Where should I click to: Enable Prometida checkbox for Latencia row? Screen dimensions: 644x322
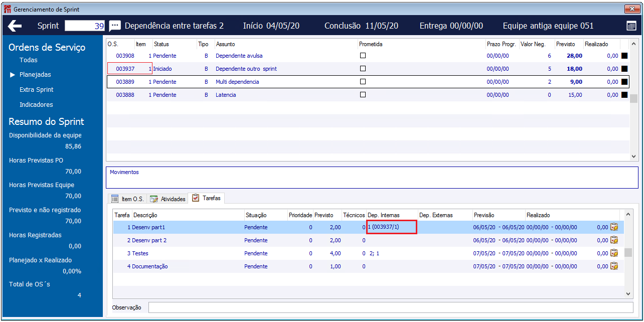click(363, 95)
